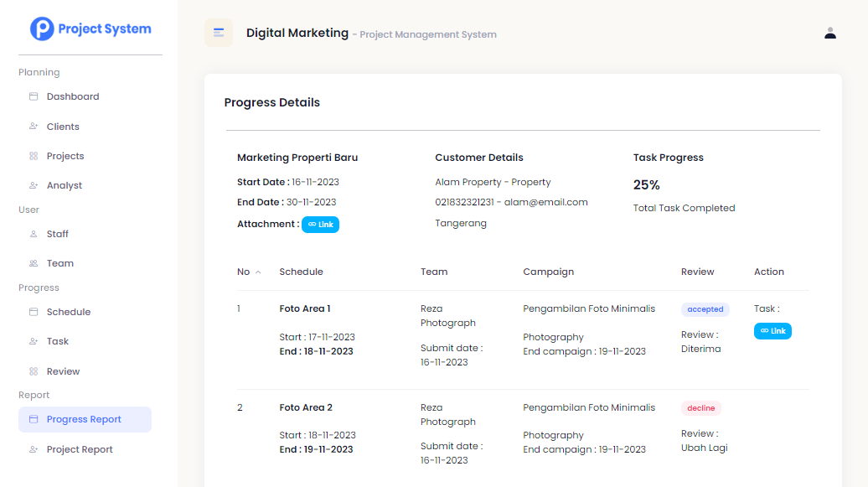868x487 pixels.
Task: Click the Schedule sidebar icon
Action: pos(34,312)
